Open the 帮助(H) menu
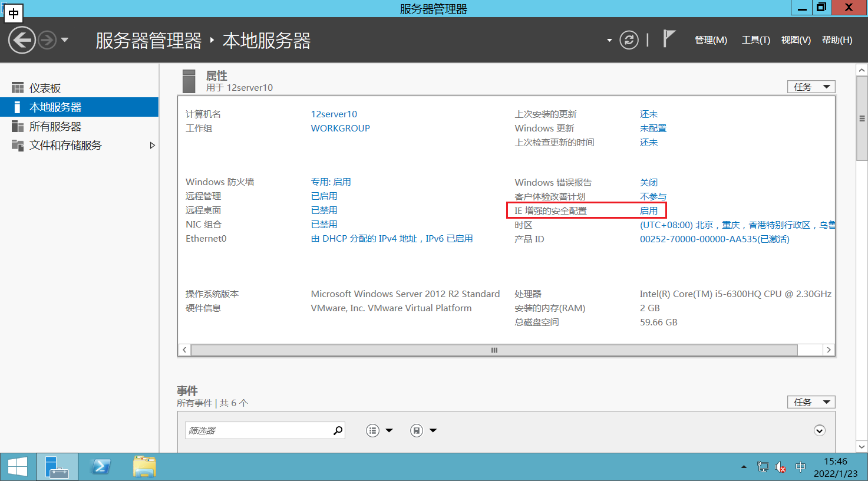Image resolution: width=868 pixels, height=481 pixels. 837,40
